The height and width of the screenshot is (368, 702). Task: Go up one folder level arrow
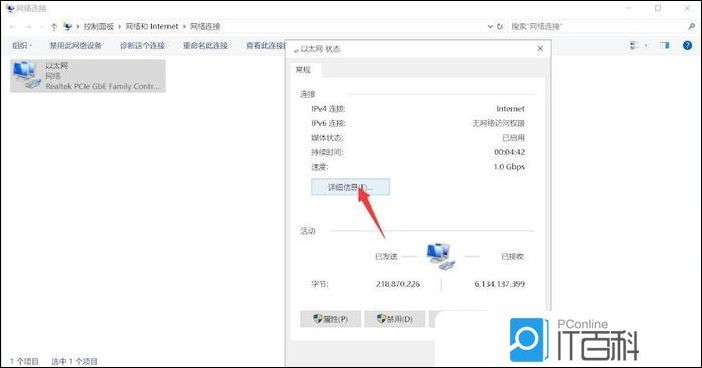click(54, 27)
